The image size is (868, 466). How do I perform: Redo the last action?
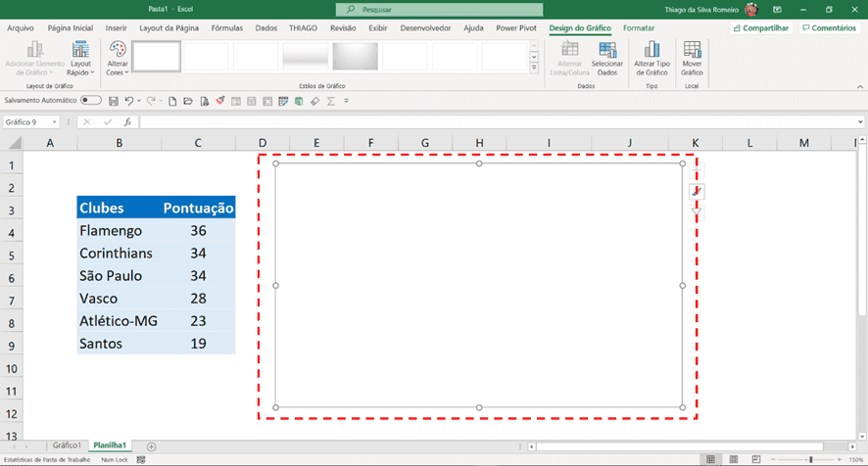151,101
